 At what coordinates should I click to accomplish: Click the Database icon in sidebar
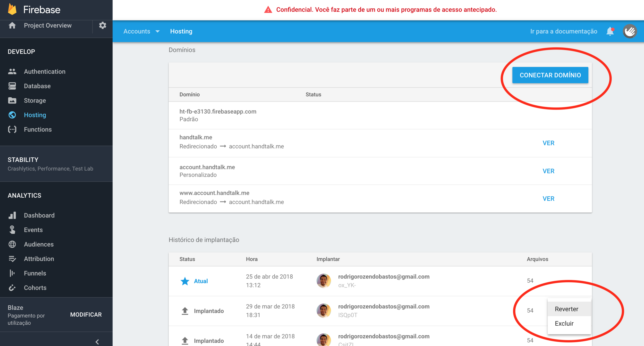12,86
